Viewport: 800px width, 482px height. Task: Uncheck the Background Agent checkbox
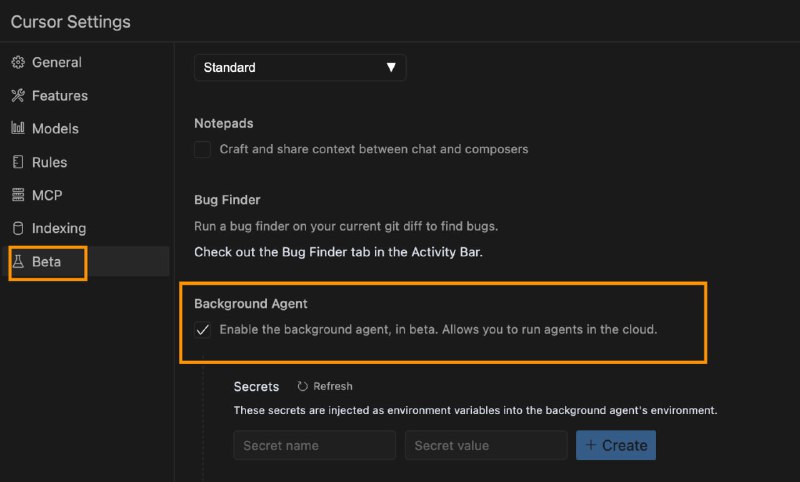(x=203, y=329)
